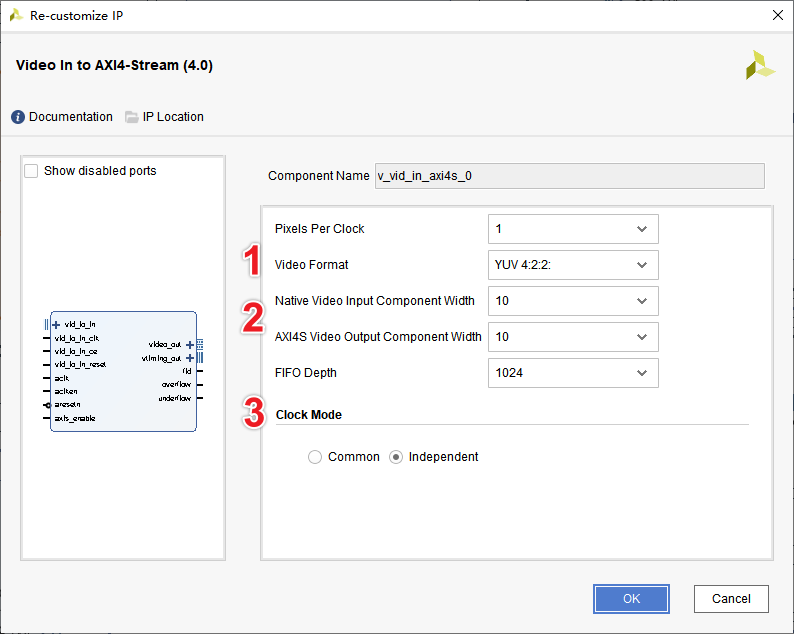The height and width of the screenshot is (634, 794).
Task: Select the Independent clock mode radio button
Action: [x=396, y=457]
